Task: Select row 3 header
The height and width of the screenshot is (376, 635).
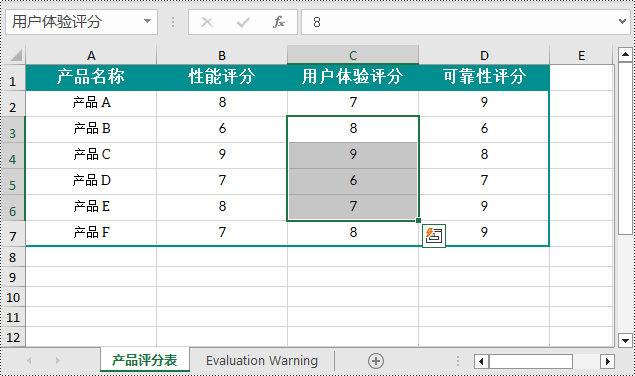Action: pos(13,130)
